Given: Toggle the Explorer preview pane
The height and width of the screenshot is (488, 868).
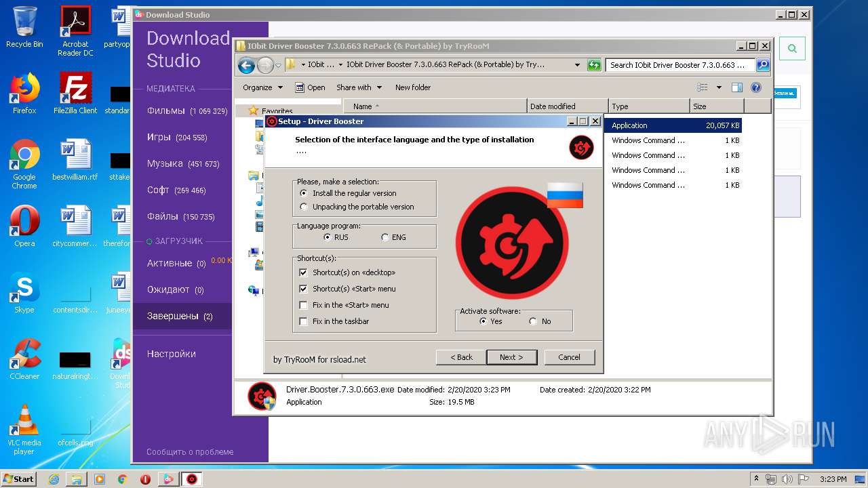Looking at the screenshot, I should click(x=737, y=87).
